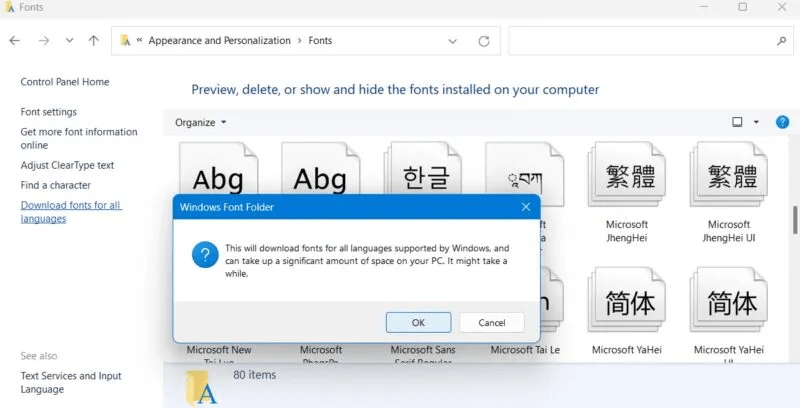The height and width of the screenshot is (408, 800).
Task: Cancel the font download dialog
Action: tap(491, 322)
